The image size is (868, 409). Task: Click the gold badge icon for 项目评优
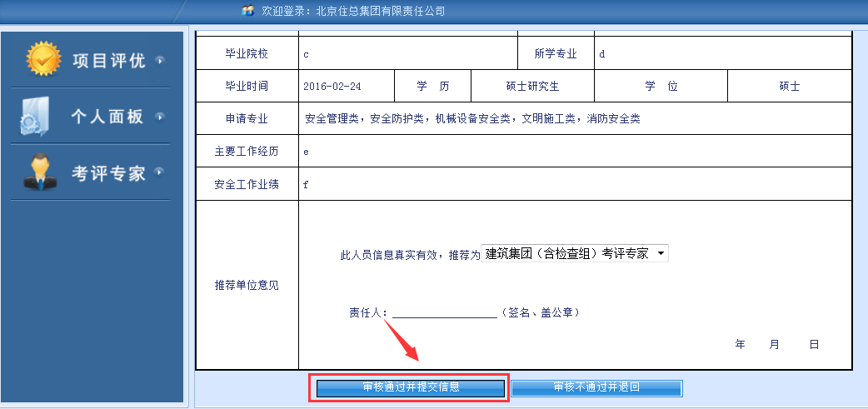point(43,60)
